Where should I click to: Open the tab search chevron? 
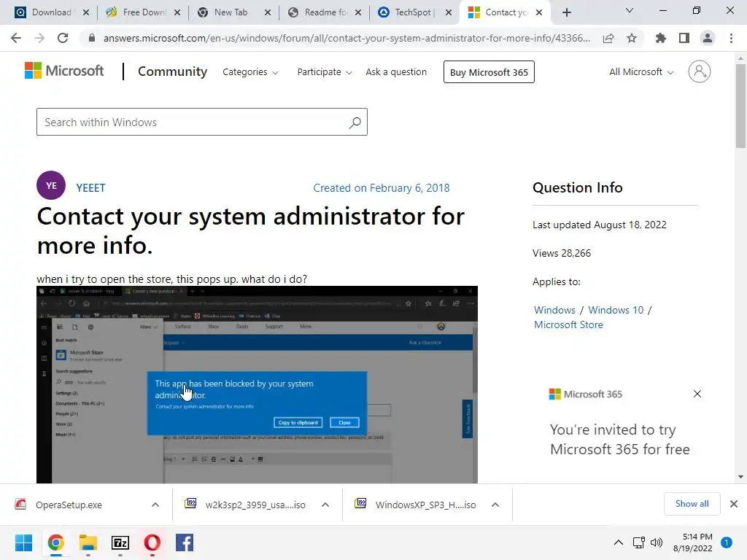point(630,10)
